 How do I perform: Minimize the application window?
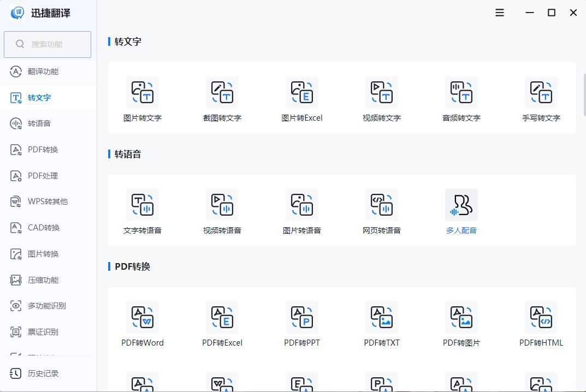click(x=530, y=13)
